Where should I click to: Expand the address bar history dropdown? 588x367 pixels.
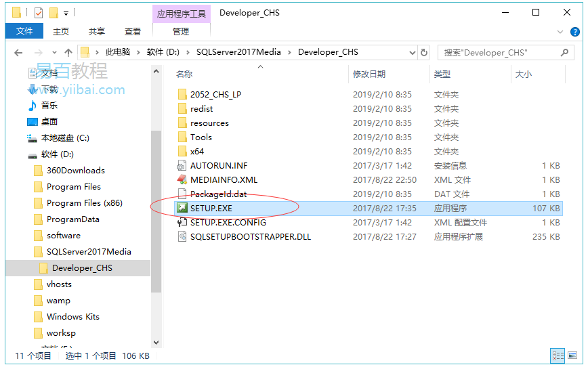point(412,53)
